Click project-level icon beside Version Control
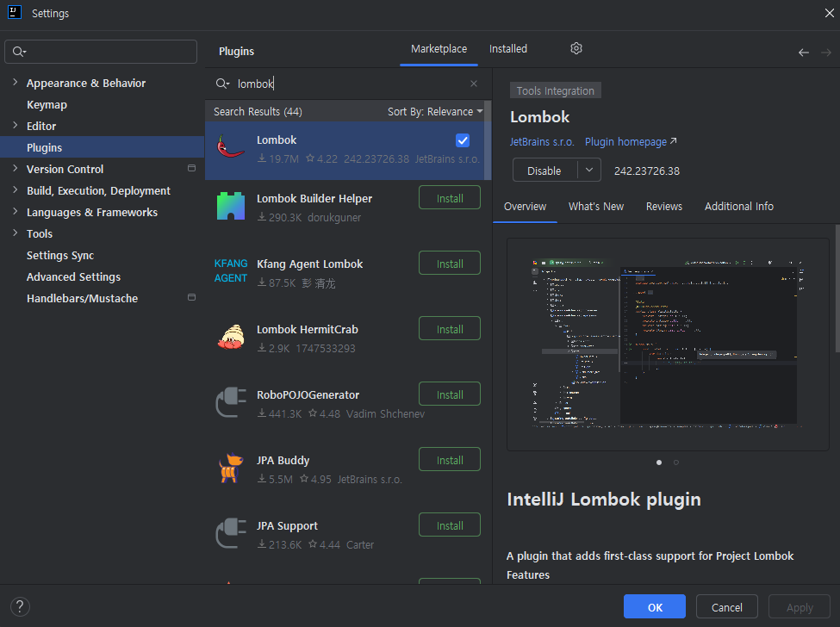Image resolution: width=840 pixels, height=627 pixels. point(191,168)
